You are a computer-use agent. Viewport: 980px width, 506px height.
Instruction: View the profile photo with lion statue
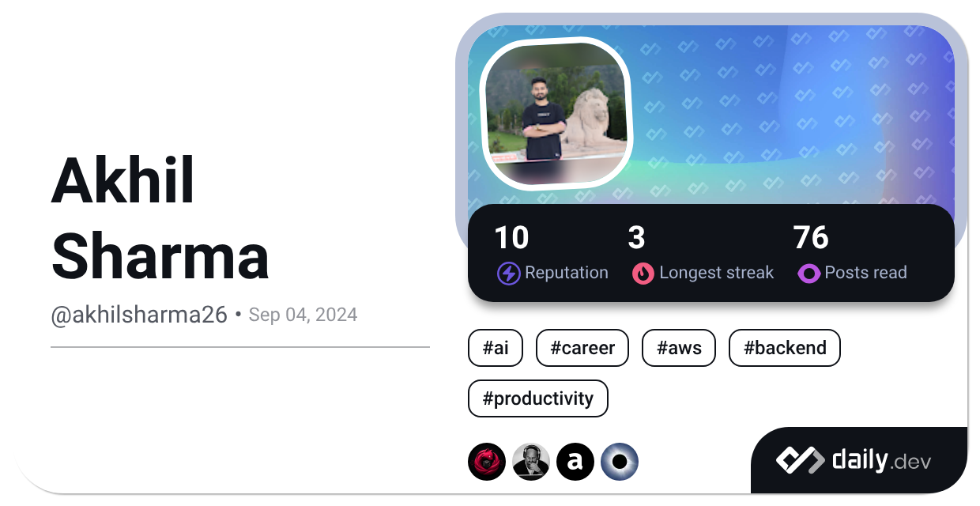[x=557, y=112]
